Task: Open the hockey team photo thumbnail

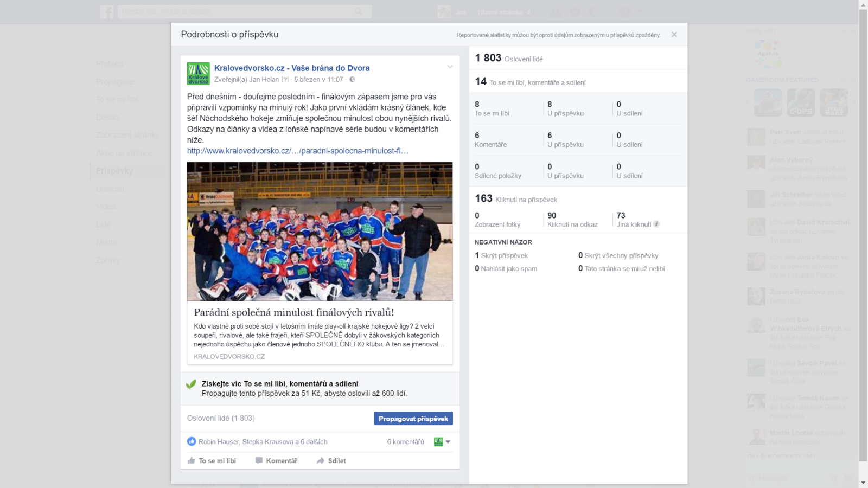Action: click(320, 231)
